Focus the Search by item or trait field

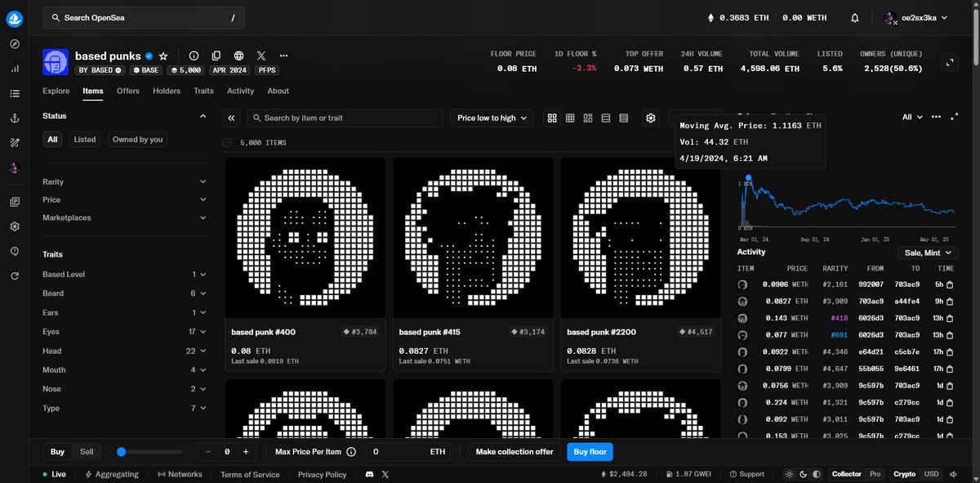tap(345, 119)
